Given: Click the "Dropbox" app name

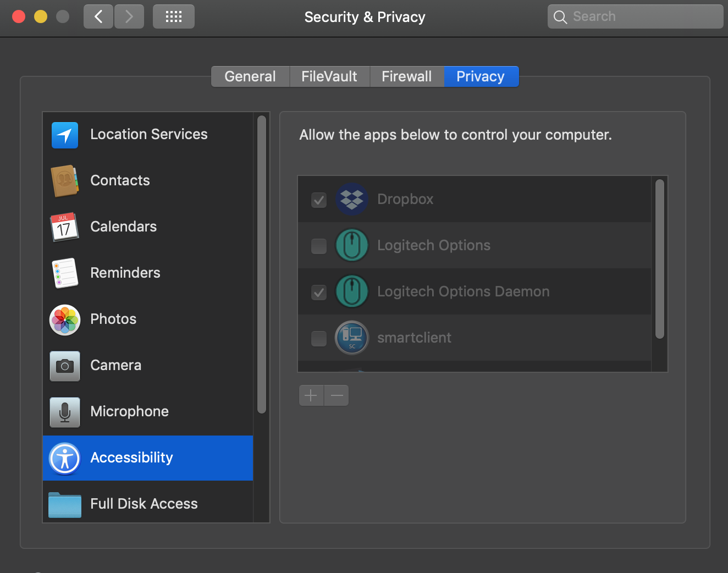Looking at the screenshot, I should (x=405, y=199).
